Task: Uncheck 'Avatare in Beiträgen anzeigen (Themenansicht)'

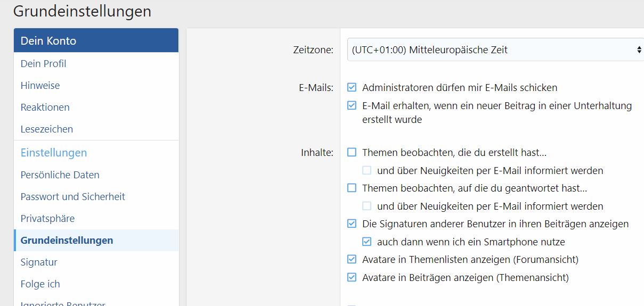Action: tap(352, 277)
